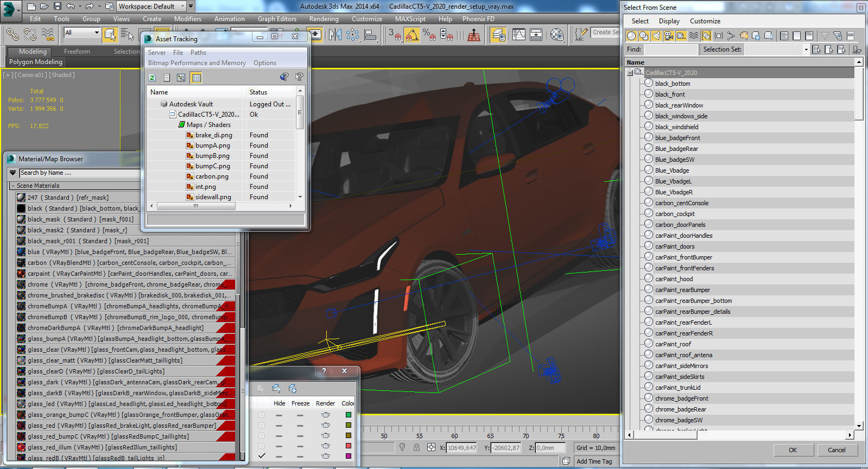Image resolution: width=868 pixels, height=469 pixels.
Task: Click the Redo arrow icon
Action: 89,7
